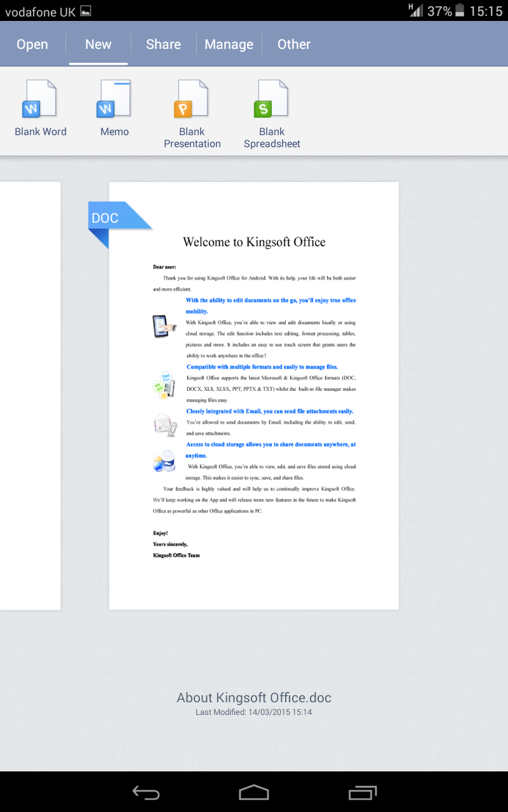Tap the mobile signal strength icon
This screenshot has height=812, width=508.
416,10
